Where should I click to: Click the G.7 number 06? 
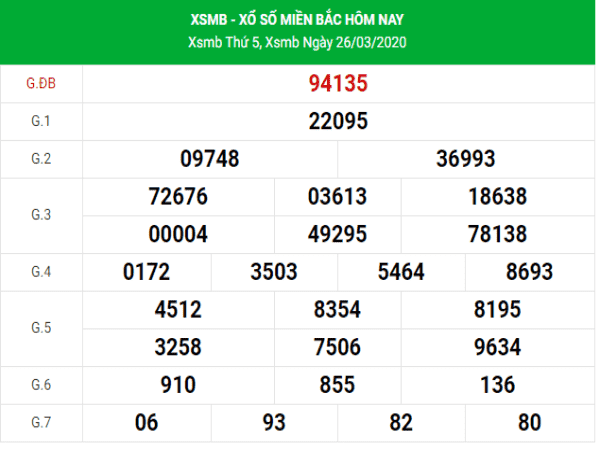(x=147, y=422)
